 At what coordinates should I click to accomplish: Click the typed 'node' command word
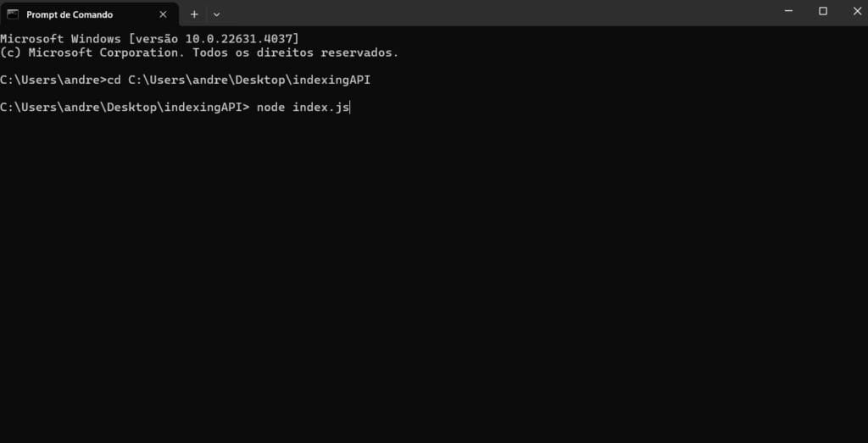click(x=270, y=108)
